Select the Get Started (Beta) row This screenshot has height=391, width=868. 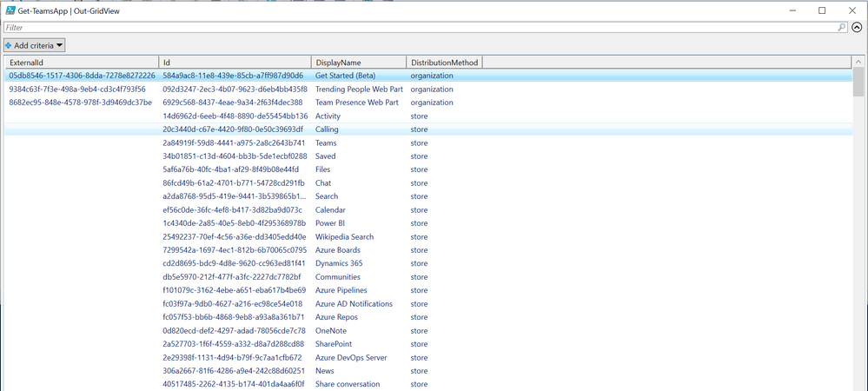coord(428,76)
